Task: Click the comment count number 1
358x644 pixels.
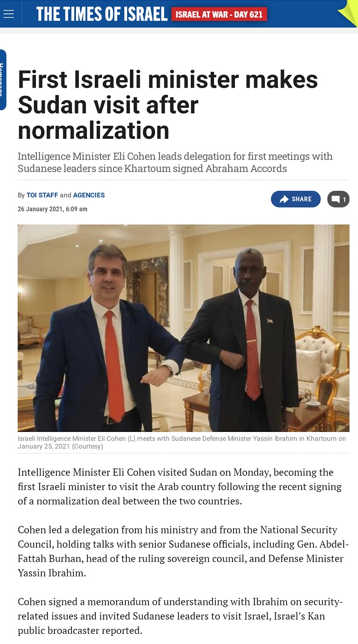Action: [x=344, y=200]
